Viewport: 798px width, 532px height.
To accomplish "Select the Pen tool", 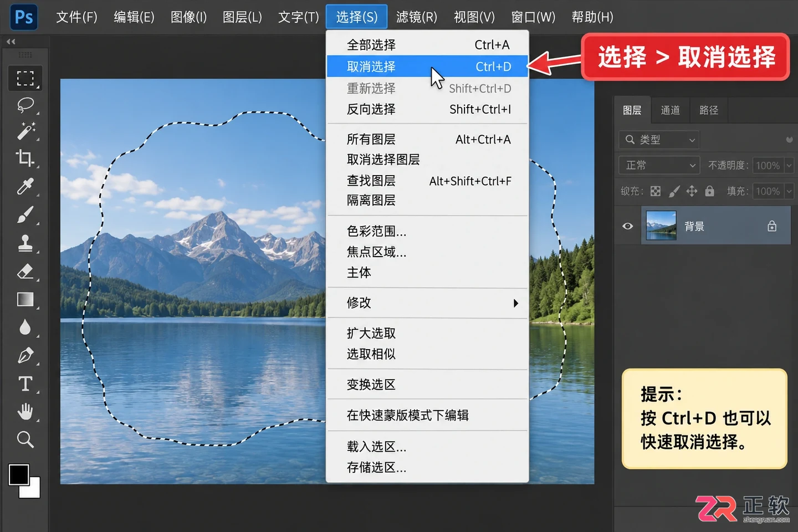I will [x=25, y=355].
